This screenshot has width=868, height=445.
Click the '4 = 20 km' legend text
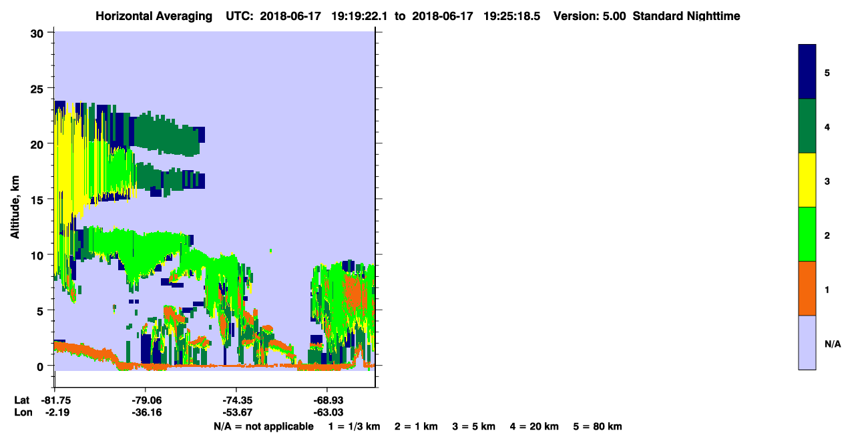[x=535, y=426]
